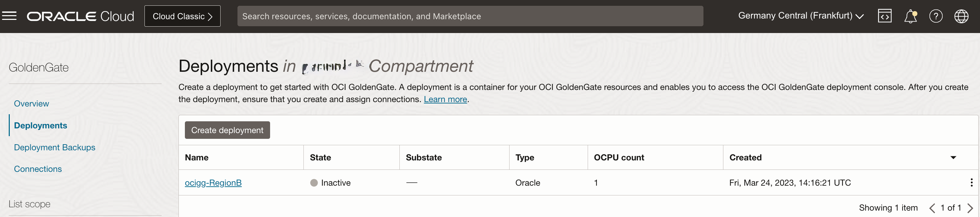Image resolution: width=980 pixels, height=217 pixels.
Task: Go to previous page arrow
Action: click(x=932, y=208)
